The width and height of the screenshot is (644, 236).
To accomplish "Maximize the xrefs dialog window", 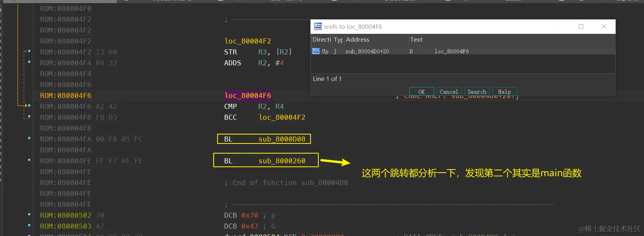I will pos(581,26).
